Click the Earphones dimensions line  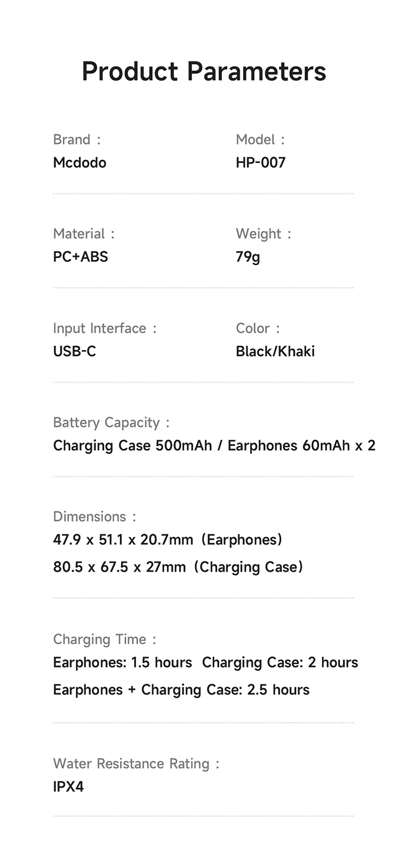pyautogui.click(x=168, y=540)
